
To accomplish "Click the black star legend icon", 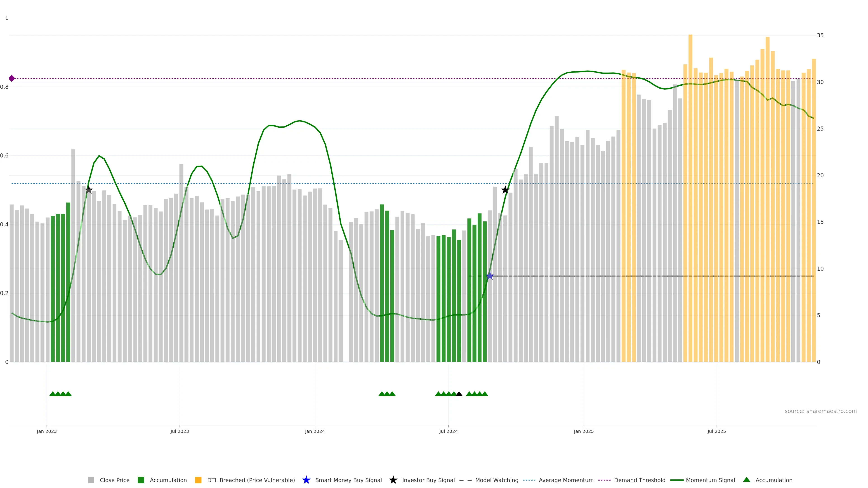I will tap(393, 480).
